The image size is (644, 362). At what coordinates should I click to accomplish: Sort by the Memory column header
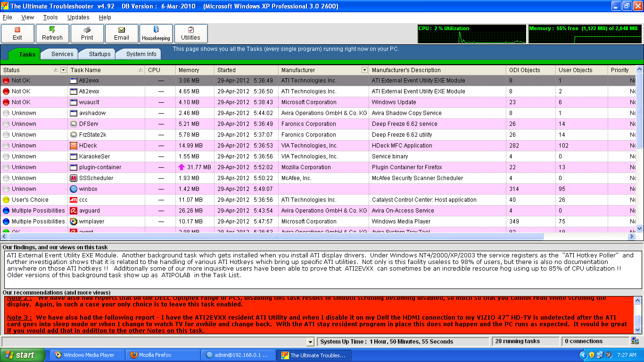[x=195, y=70]
